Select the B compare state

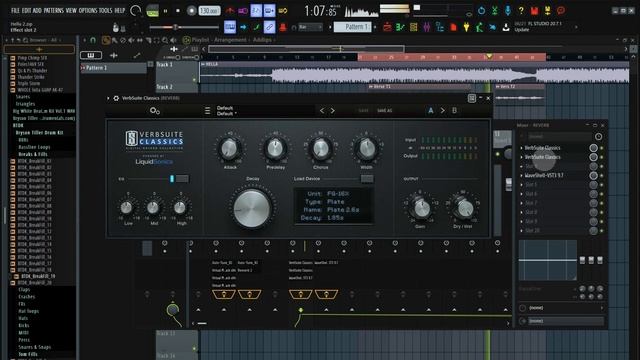454,111
